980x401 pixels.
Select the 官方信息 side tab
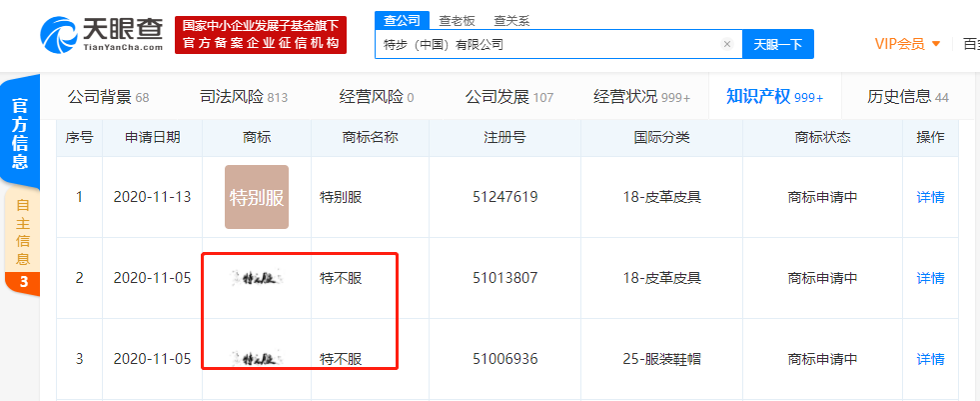click(x=20, y=133)
